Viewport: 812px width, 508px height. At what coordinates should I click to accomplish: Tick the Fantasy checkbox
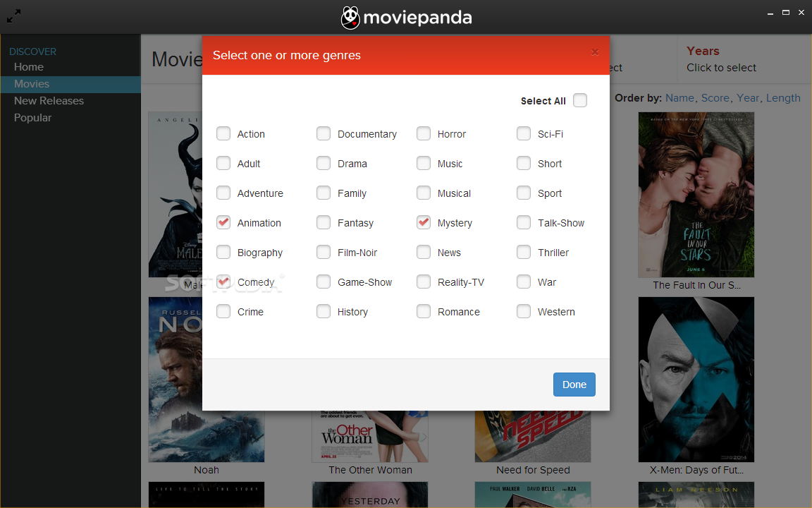point(323,222)
